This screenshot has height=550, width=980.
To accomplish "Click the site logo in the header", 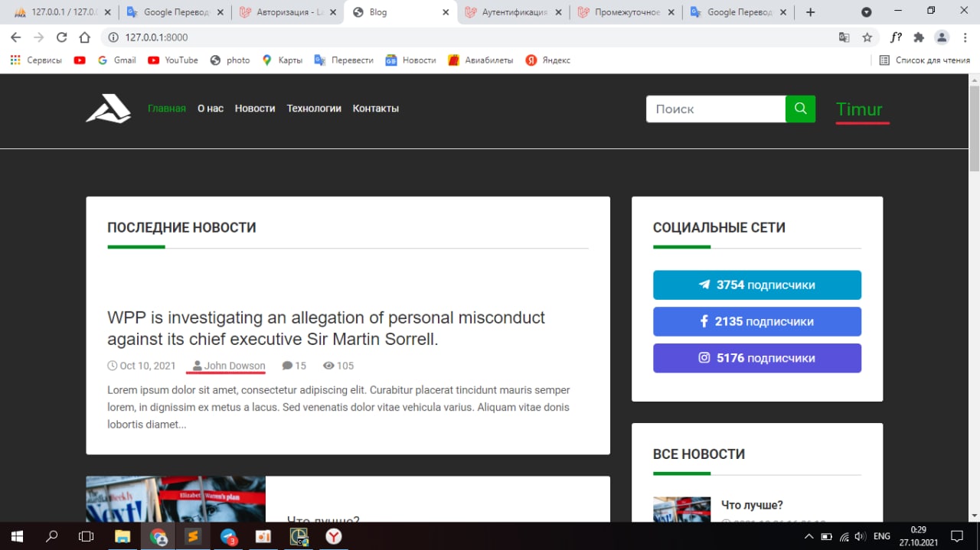I will tap(109, 109).
